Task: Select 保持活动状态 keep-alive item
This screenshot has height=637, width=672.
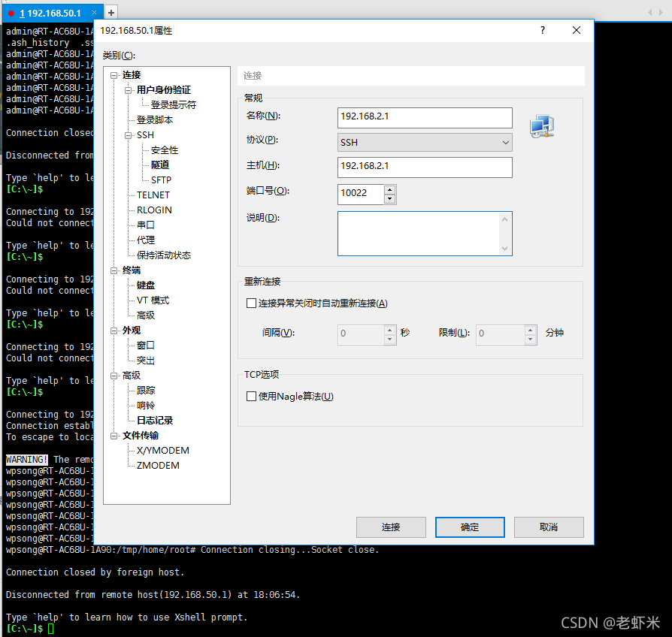Action: pos(164,255)
